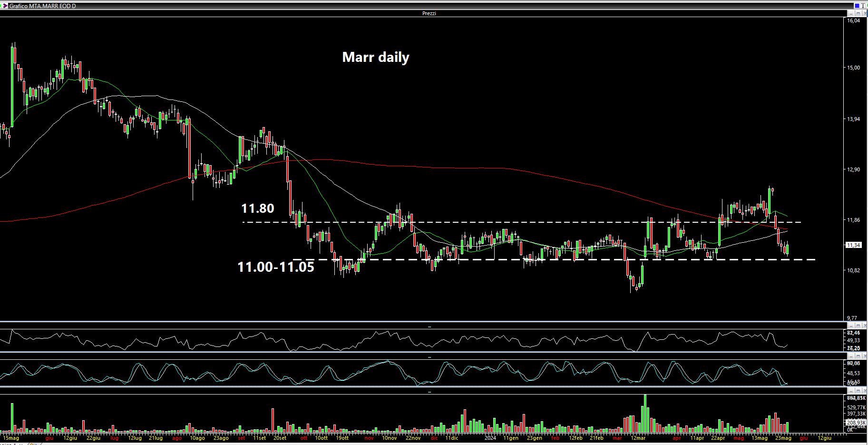
Task: Click the 10nov date label
Action: [389, 438]
